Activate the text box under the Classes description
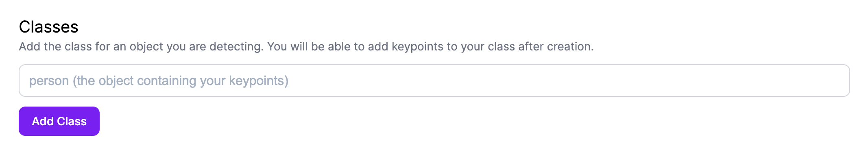The image size is (868, 157). [x=434, y=81]
